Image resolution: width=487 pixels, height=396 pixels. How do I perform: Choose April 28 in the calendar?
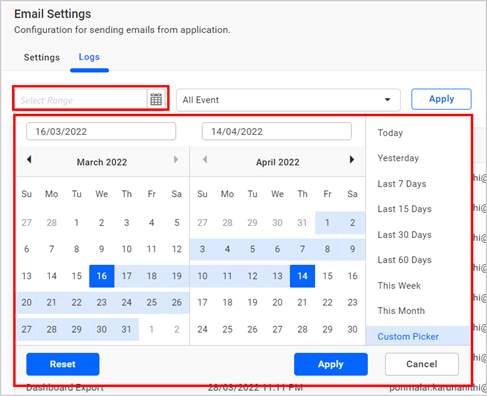(302, 329)
